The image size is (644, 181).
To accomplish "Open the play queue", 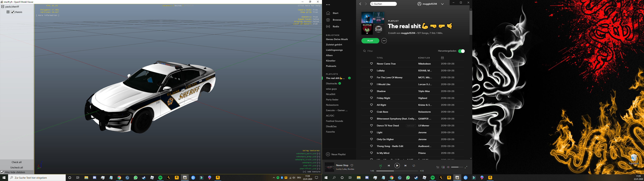I will (438, 167).
